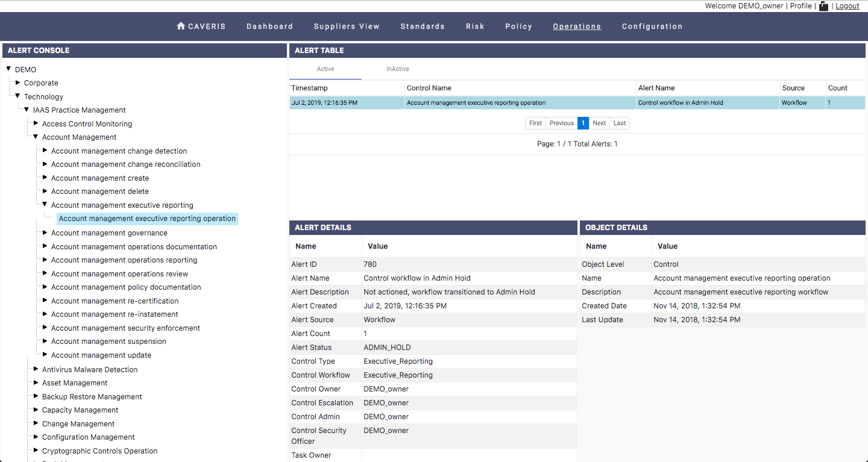Select the Capacity Management tree item
This screenshot has height=462, width=868.
click(x=80, y=410)
